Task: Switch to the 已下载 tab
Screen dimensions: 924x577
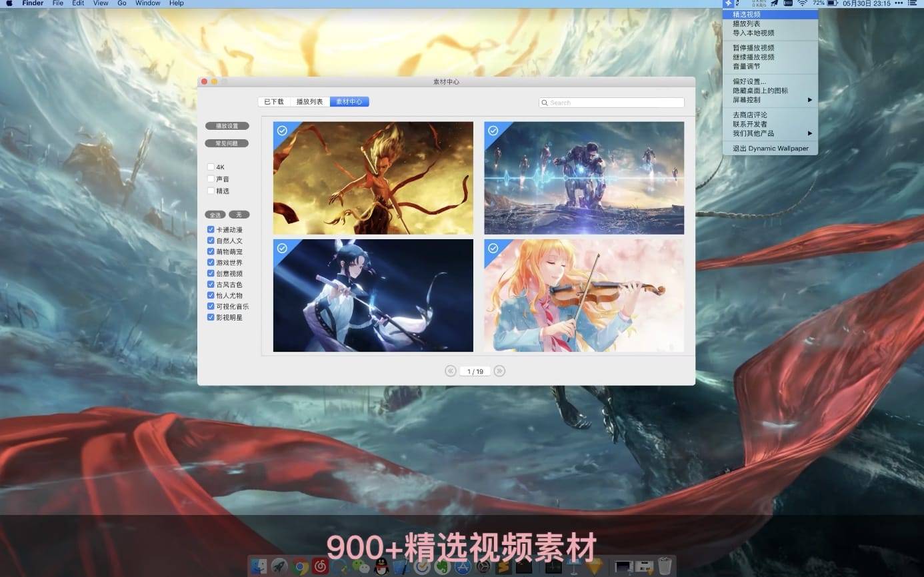Action: point(274,102)
